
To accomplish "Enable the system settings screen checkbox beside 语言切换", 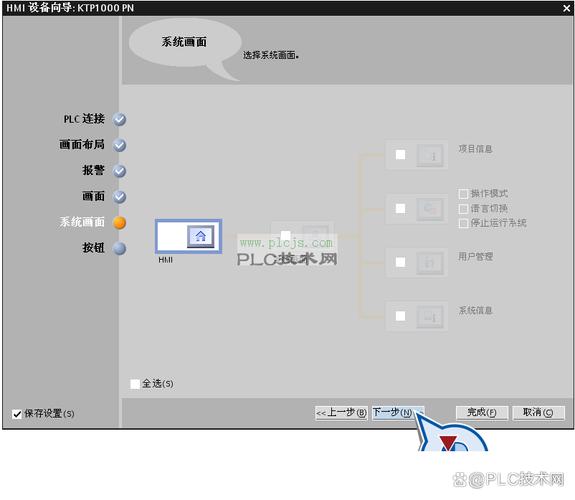I will 400,208.
